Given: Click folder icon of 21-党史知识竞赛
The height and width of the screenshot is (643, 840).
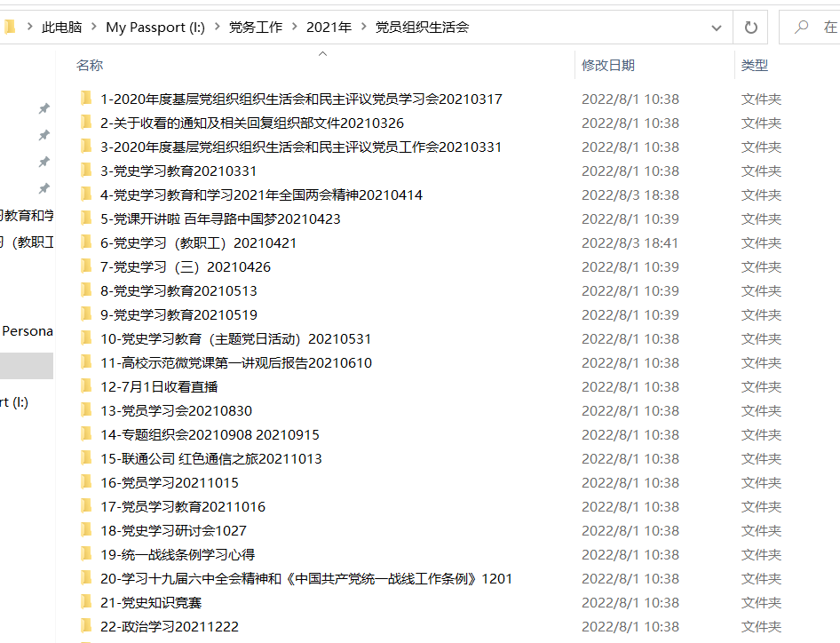Looking at the screenshot, I should pyautogui.click(x=86, y=602).
